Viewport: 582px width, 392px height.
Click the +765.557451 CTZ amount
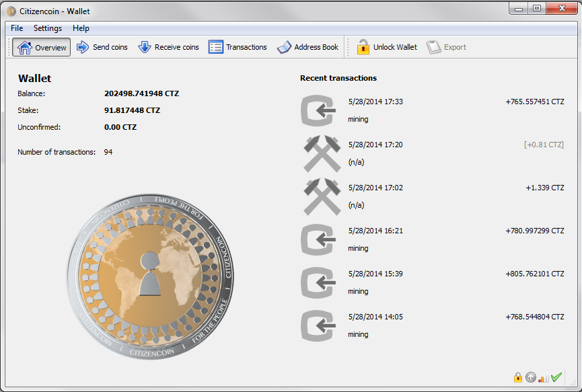click(534, 102)
